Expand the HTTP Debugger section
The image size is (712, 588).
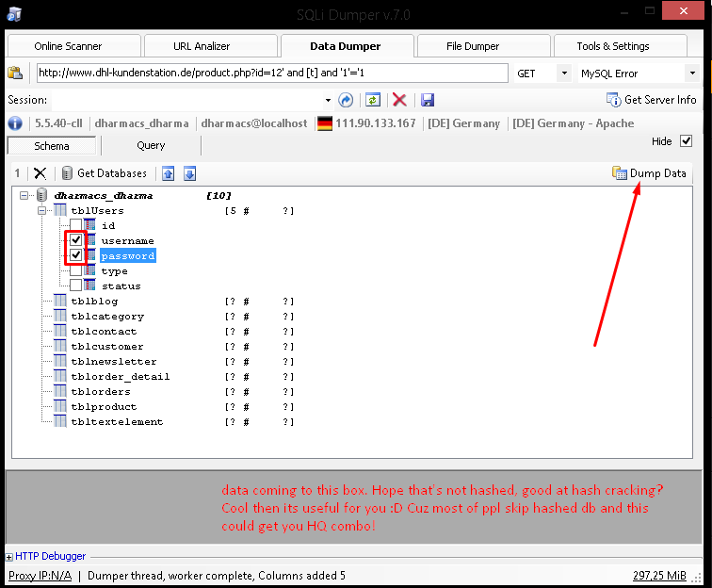[9, 557]
